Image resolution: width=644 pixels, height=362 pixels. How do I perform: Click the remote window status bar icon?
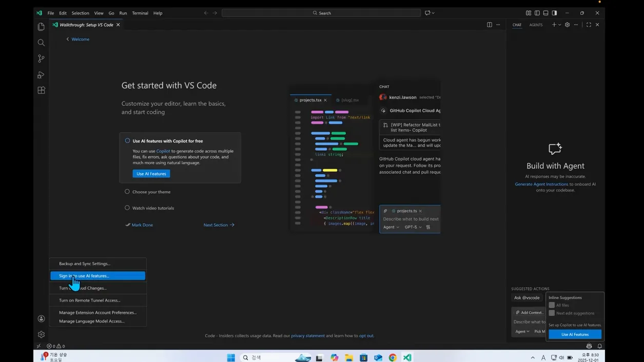click(38, 346)
